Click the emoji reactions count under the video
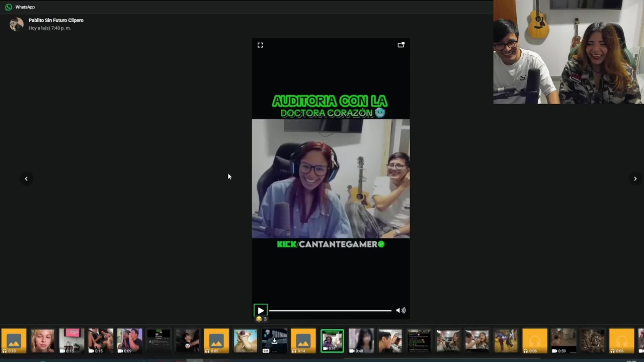The width and height of the screenshot is (644, 362). [x=262, y=319]
